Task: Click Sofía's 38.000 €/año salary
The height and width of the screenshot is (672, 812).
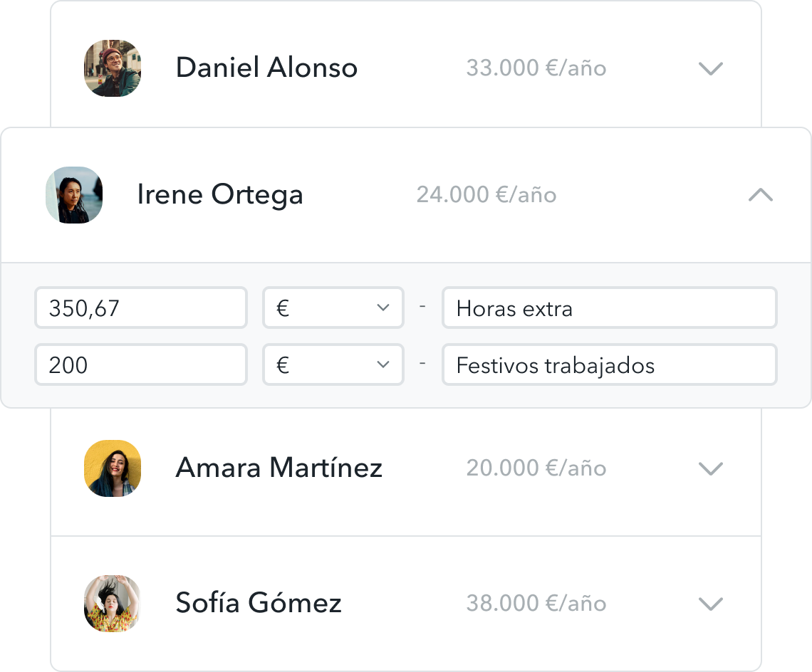Action: coord(536,604)
